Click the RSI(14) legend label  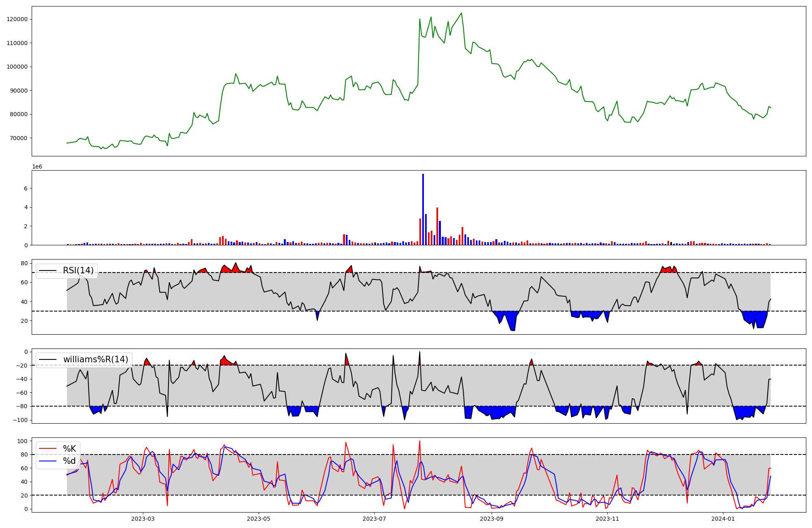tap(78, 270)
